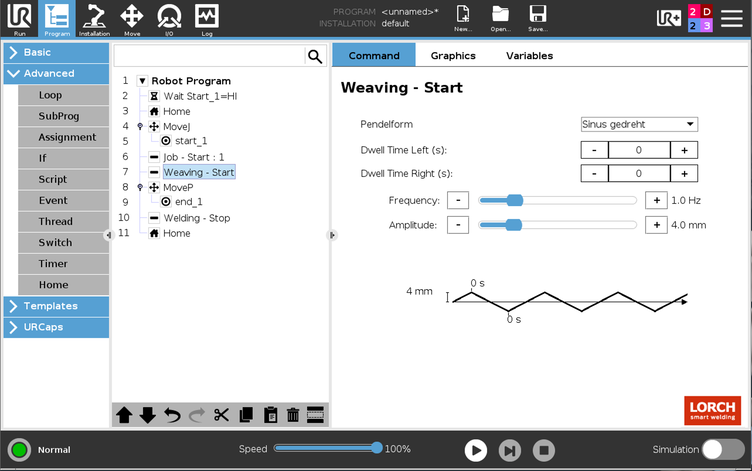Expand the URCaps section
The width and height of the screenshot is (752, 471).
[55, 327]
